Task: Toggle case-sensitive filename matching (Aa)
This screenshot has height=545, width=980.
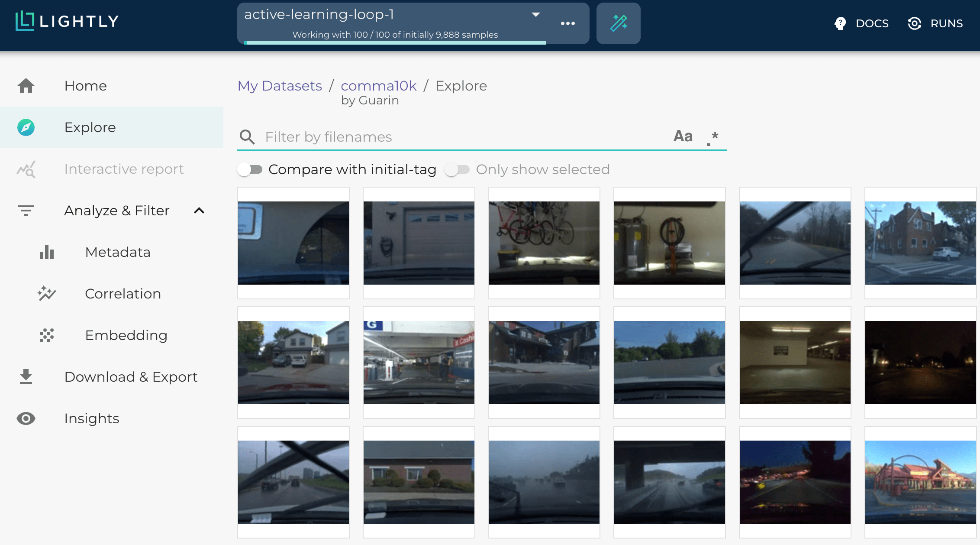Action: [x=683, y=136]
